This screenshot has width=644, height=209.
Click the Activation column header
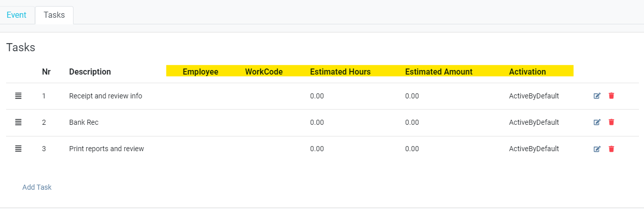tap(527, 72)
